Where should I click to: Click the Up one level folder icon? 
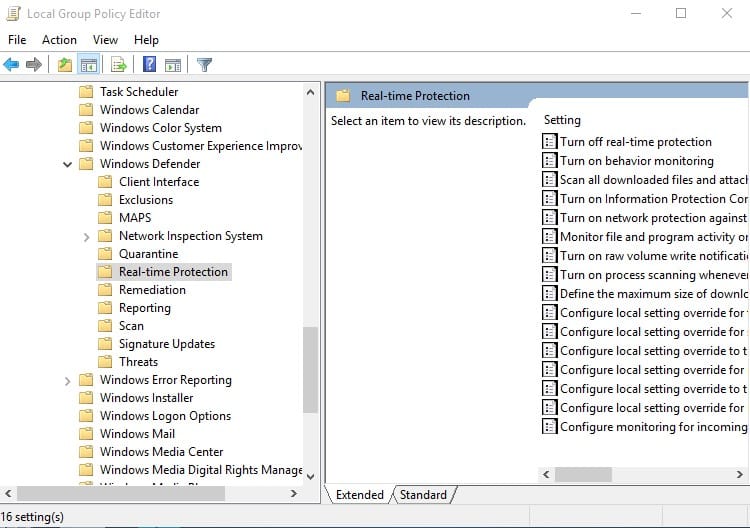tap(65, 65)
